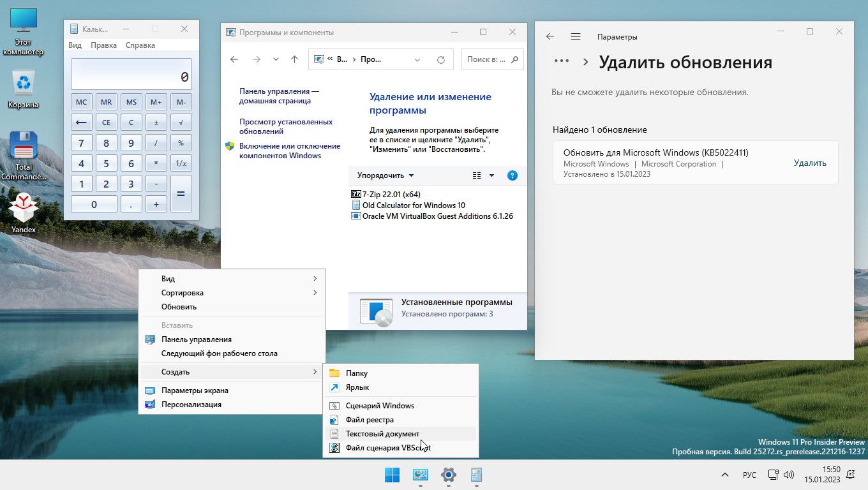The width and height of the screenshot is (868, 490).
Task: Click Control Panel taskbar icon
Action: 420,475
